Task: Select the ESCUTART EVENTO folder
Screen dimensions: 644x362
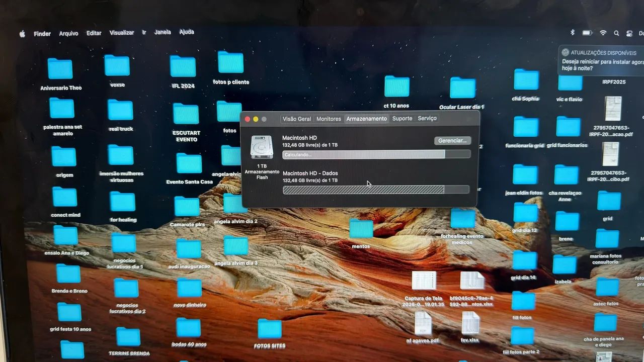Action: [186, 114]
